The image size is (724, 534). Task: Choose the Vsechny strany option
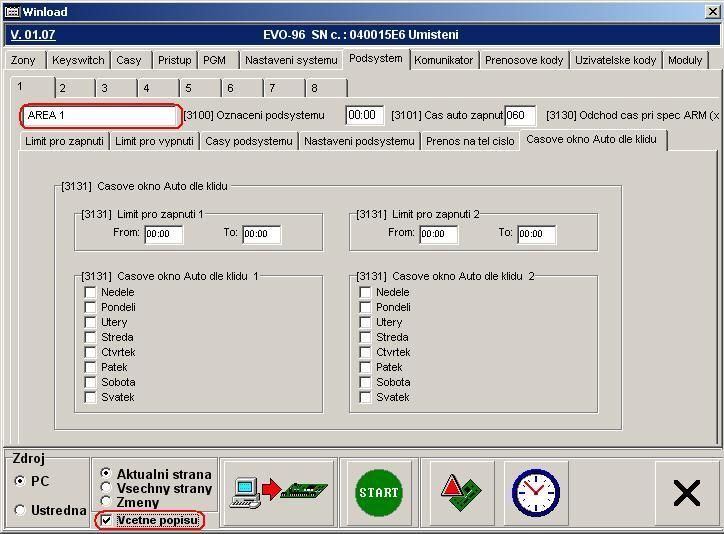click(107, 488)
